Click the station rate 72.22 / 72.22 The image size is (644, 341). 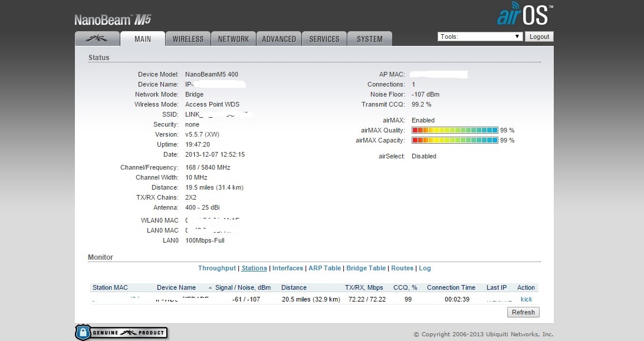click(367, 299)
